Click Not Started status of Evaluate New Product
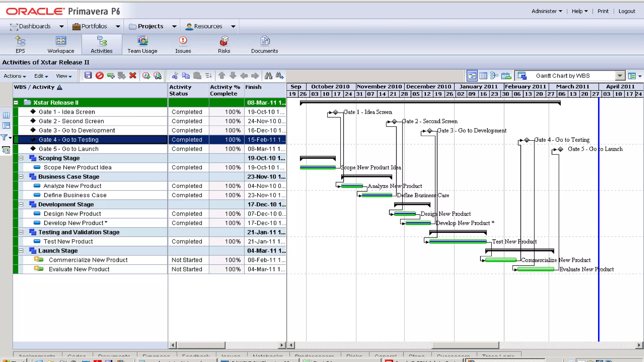 pyautogui.click(x=187, y=269)
